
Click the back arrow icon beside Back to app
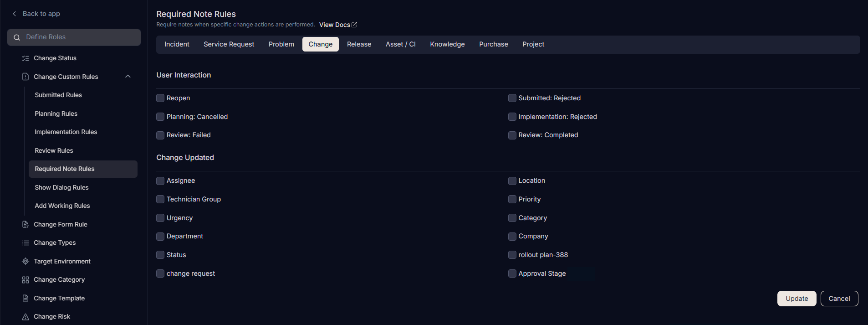point(15,14)
